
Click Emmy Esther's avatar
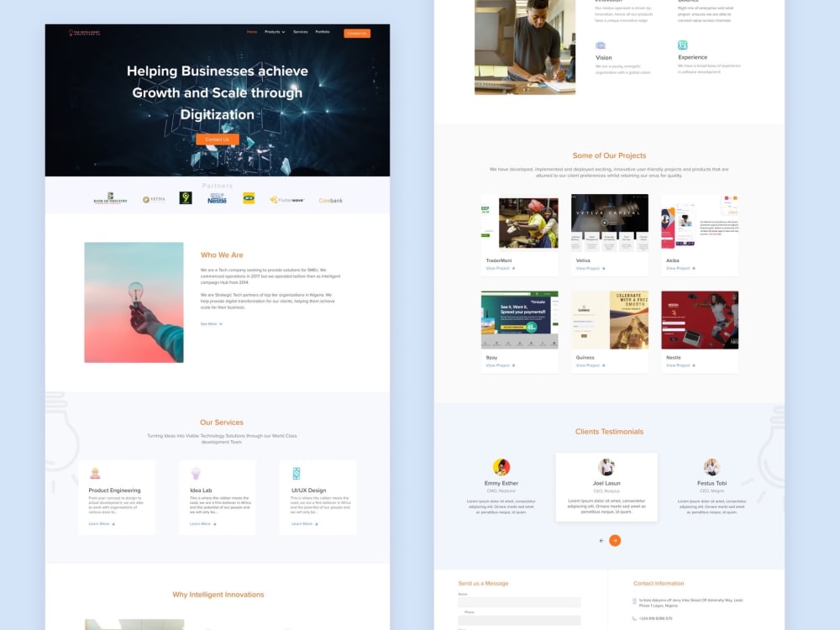(501, 466)
